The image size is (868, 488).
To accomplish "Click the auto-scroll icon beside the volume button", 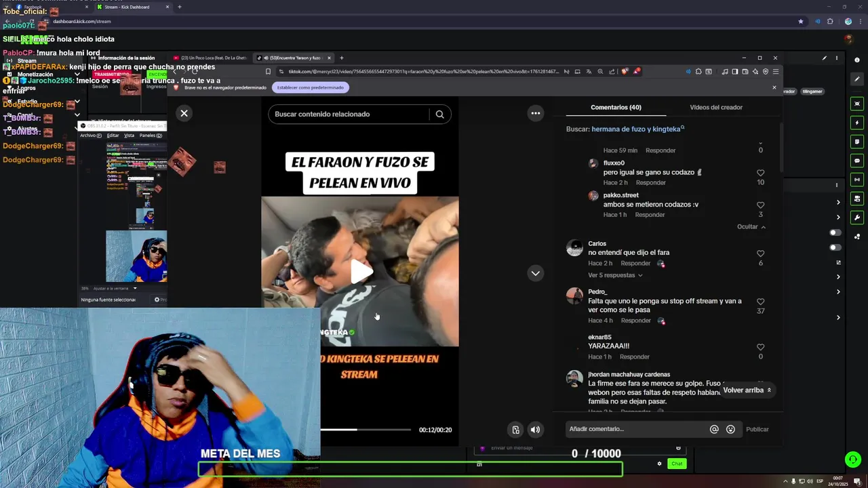I will coord(516,429).
